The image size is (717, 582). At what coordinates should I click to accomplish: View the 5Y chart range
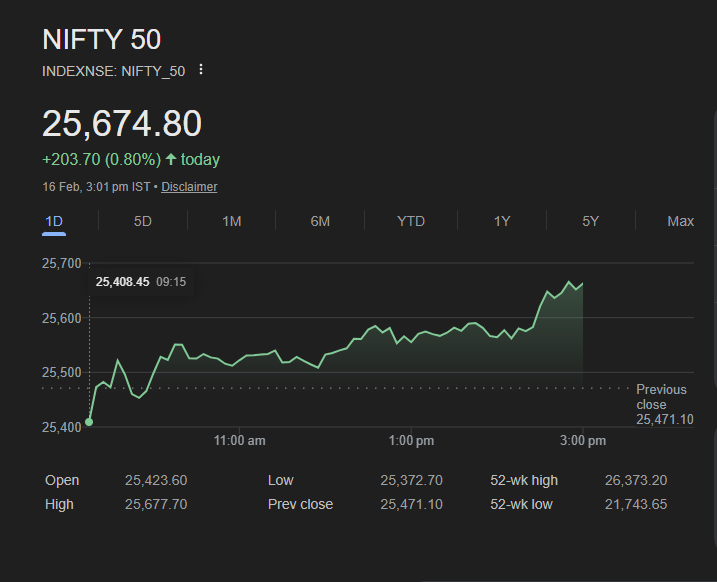click(x=590, y=221)
